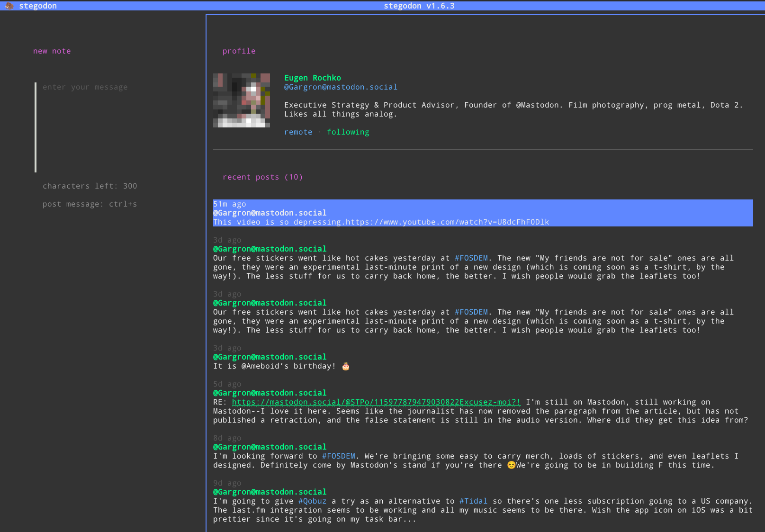Click the #Qobuz hashtag
Viewport: 765px width, 532px height.
click(x=312, y=501)
